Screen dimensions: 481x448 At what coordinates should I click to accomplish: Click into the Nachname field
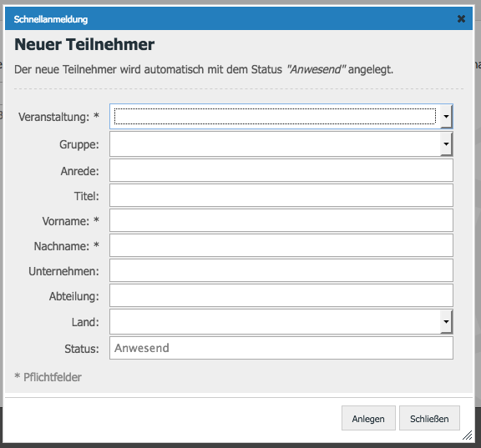point(281,245)
